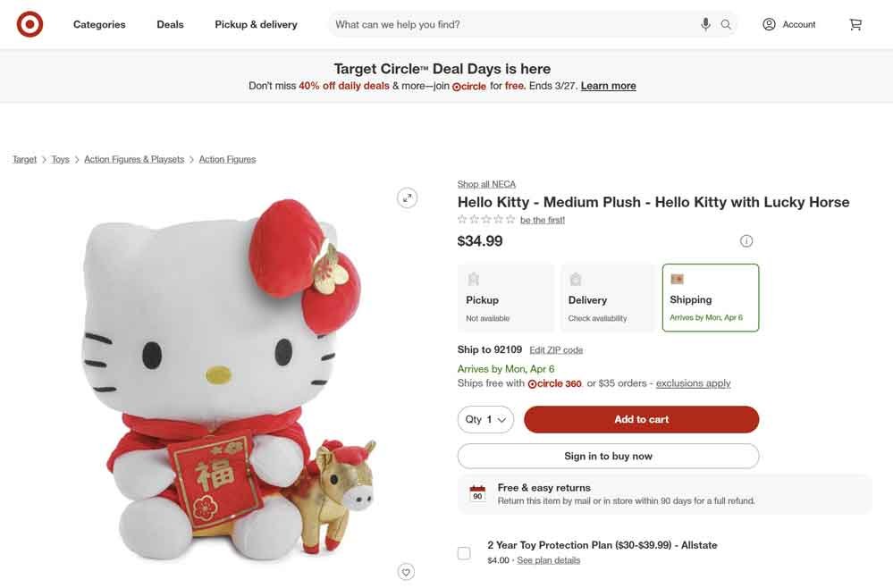Save item using the heart icon

pyautogui.click(x=407, y=571)
